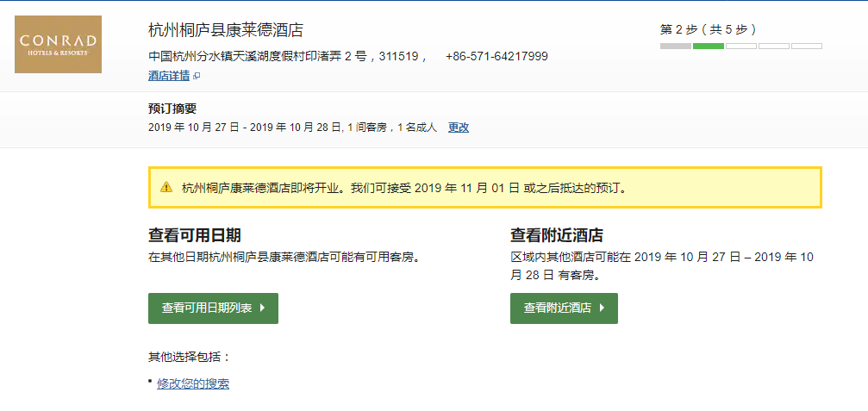Click the arrow on 查看附近酒店 button

point(602,308)
